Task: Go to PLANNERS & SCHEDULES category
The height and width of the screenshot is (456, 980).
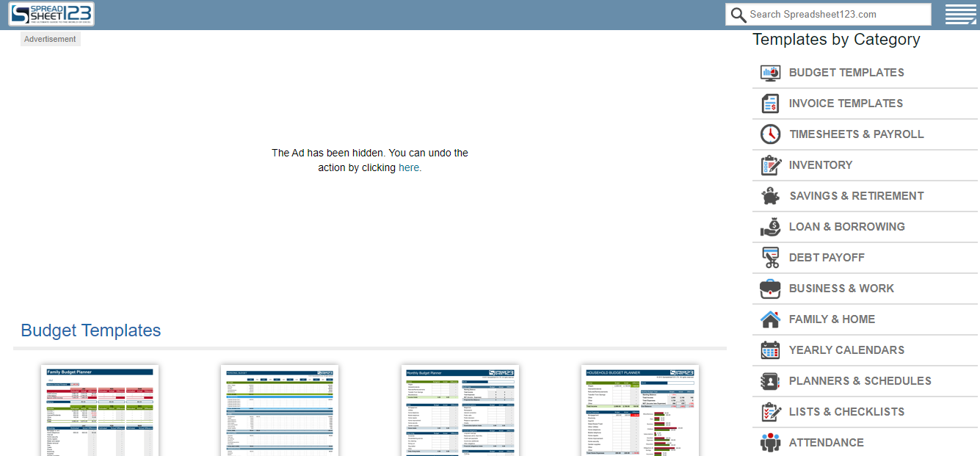Action: (860, 381)
